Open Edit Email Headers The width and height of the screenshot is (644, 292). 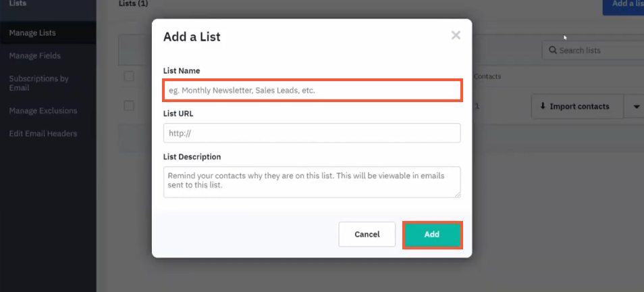(x=43, y=133)
